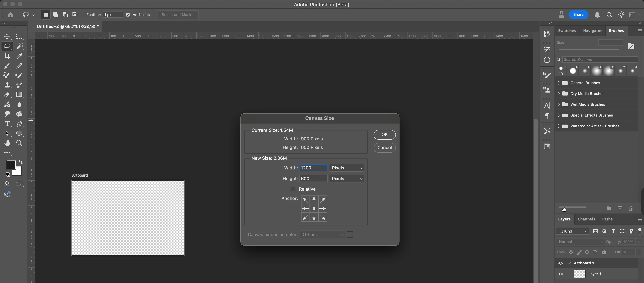Select the Hand tool
The width and height of the screenshot is (644, 283).
click(x=7, y=143)
